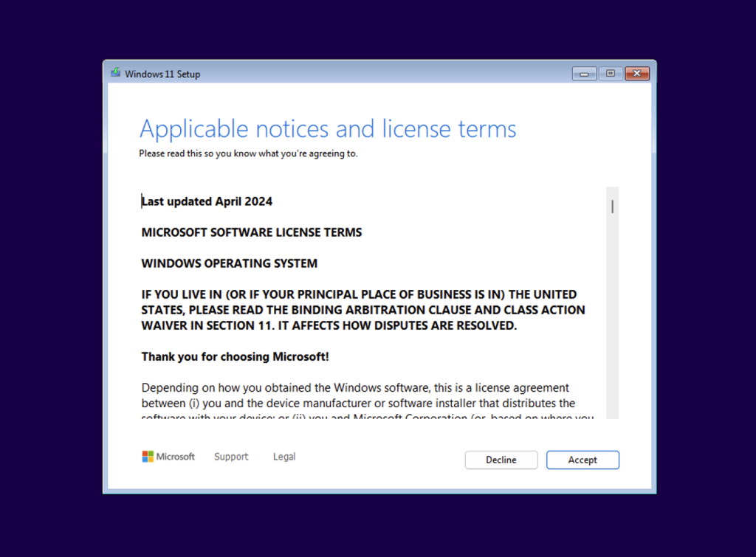Open the Legal link
This screenshot has height=557, width=756.
coord(284,457)
